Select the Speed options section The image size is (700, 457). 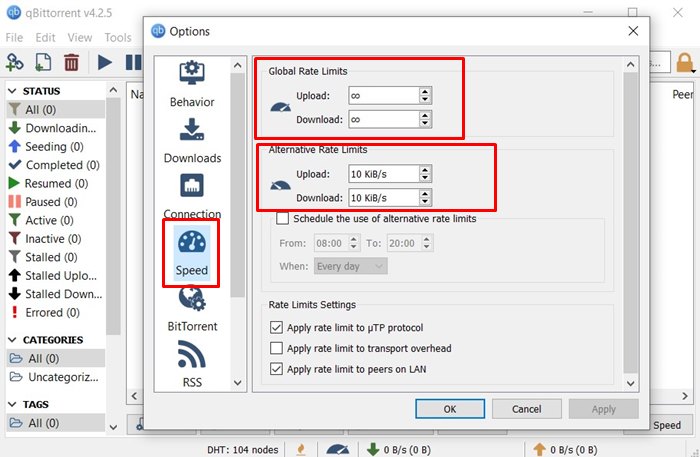(192, 253)
